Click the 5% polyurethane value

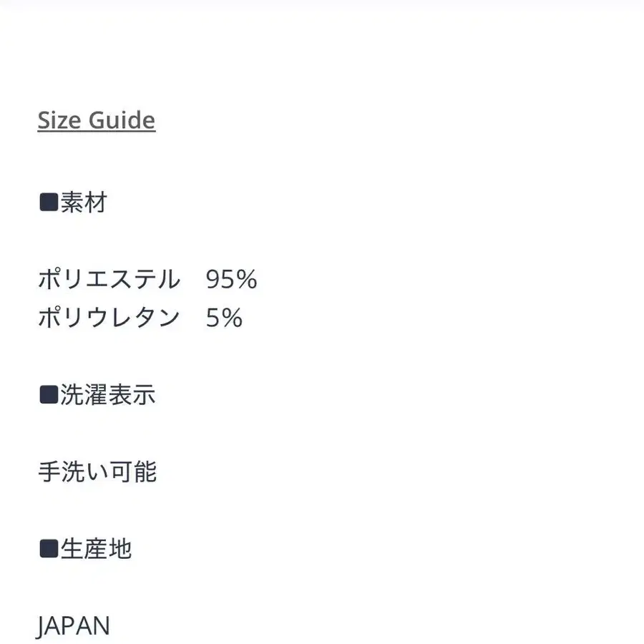click(x=224, y=318)
